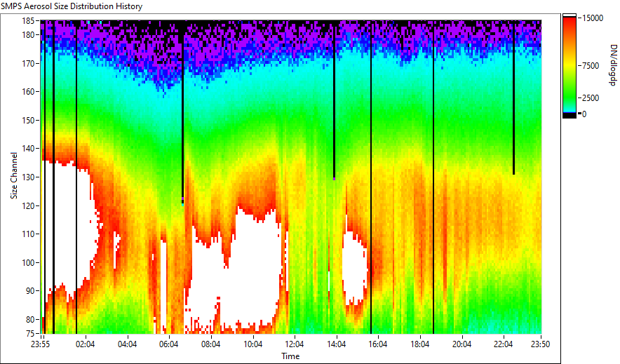The image size is (620, 364).
Task: Click the 100 size channel axis value
Action: tap(27, 262)
